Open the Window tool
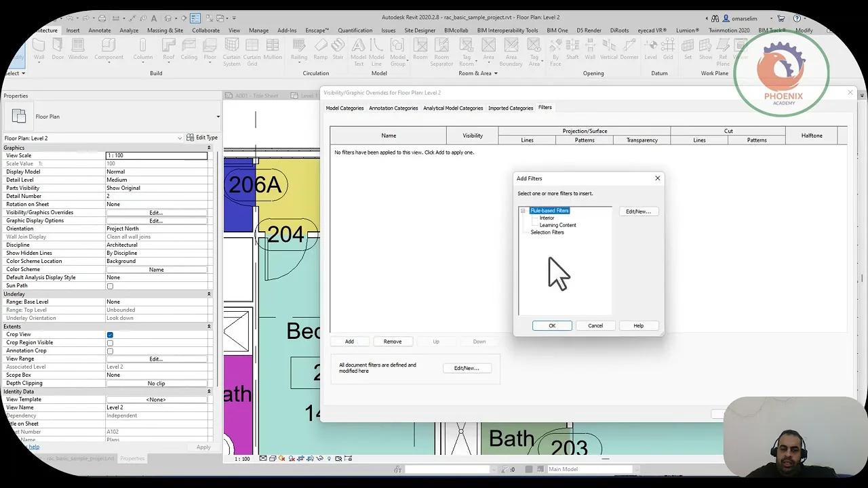The width and height of the screenshot is (868, 488). (77, 51)
